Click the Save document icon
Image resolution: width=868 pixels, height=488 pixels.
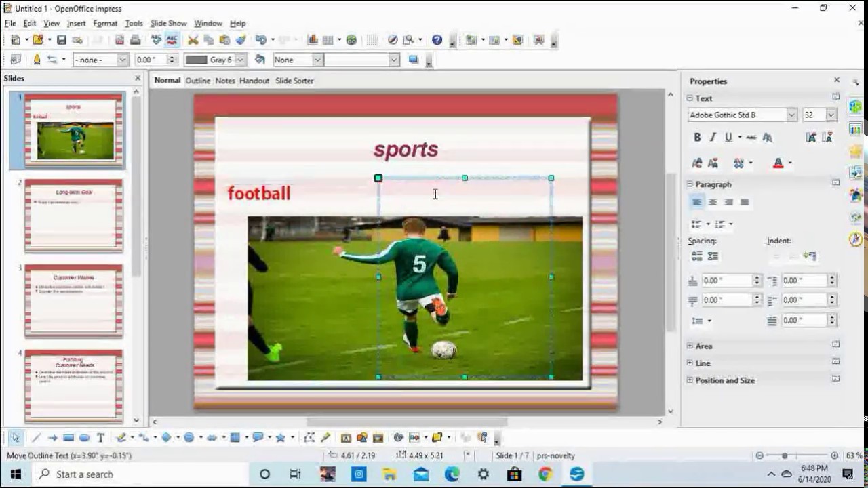point(61,40)
